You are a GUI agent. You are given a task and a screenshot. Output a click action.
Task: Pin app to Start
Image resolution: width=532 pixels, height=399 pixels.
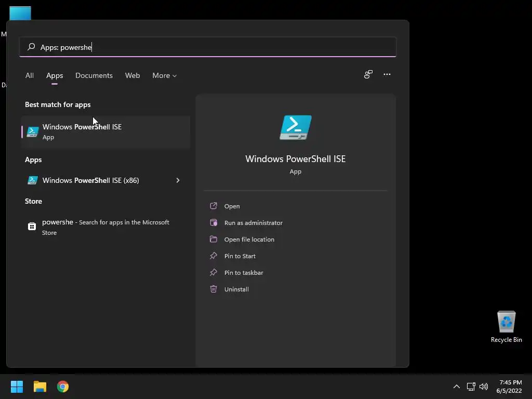click(240, 256)
